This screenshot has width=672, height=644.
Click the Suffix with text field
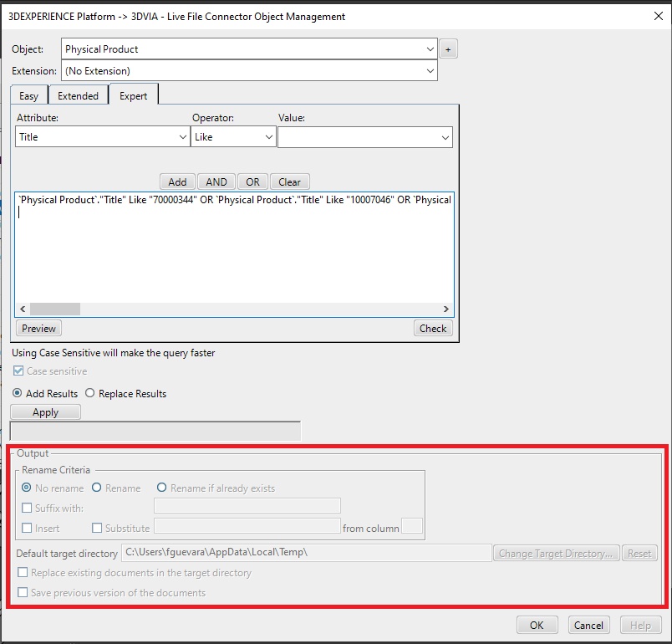click(x=247, y=506)
